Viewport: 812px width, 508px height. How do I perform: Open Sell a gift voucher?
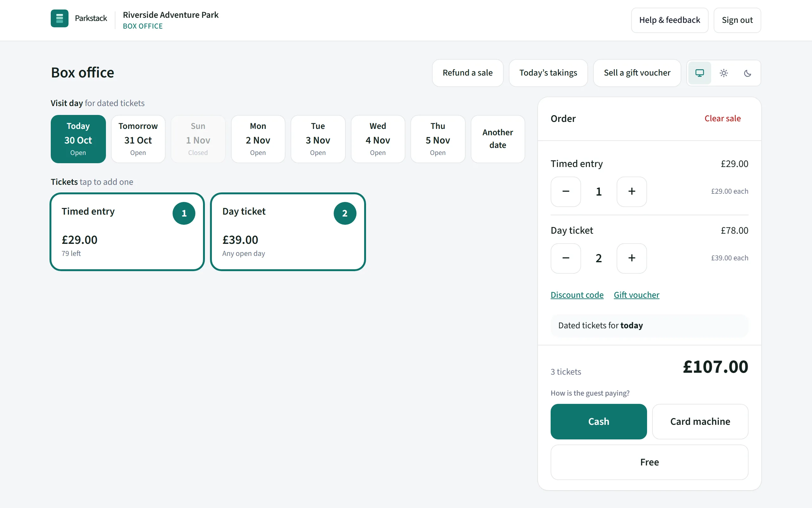click(637, 73)
